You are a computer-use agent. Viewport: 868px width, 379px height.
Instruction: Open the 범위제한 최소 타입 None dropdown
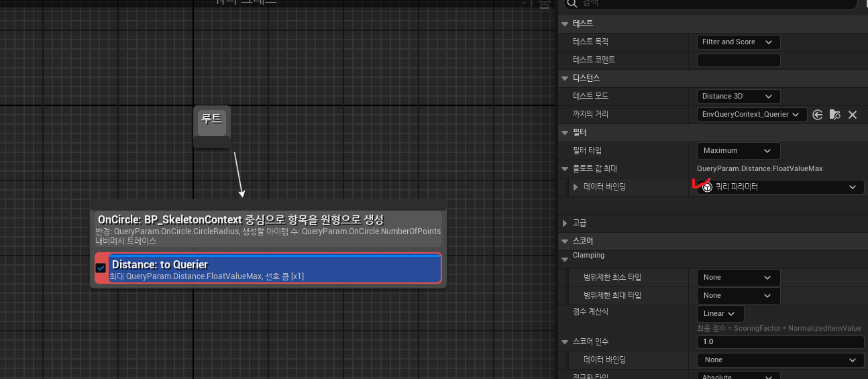[739, 277]
